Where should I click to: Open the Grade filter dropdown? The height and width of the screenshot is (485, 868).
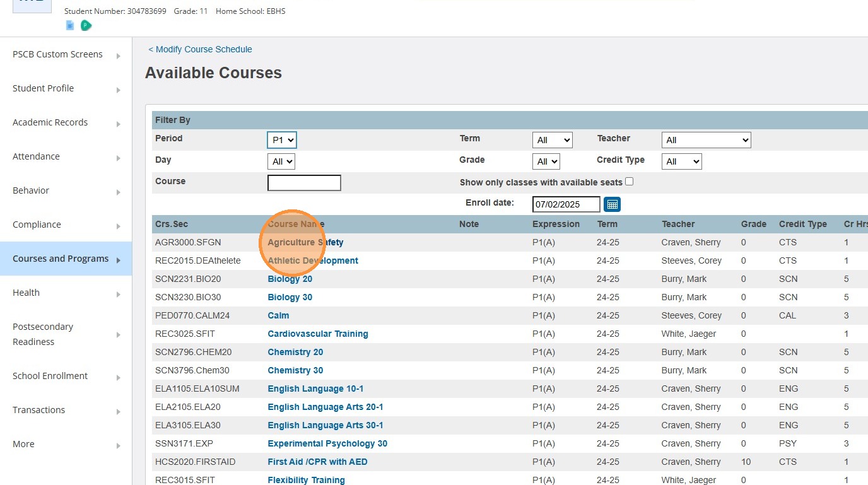tap(546, 161)
